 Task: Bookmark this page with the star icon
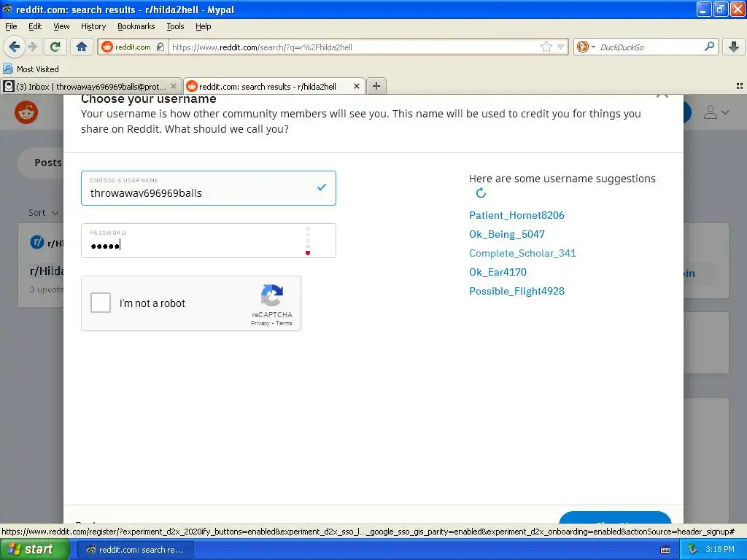(x=546, y=47)
